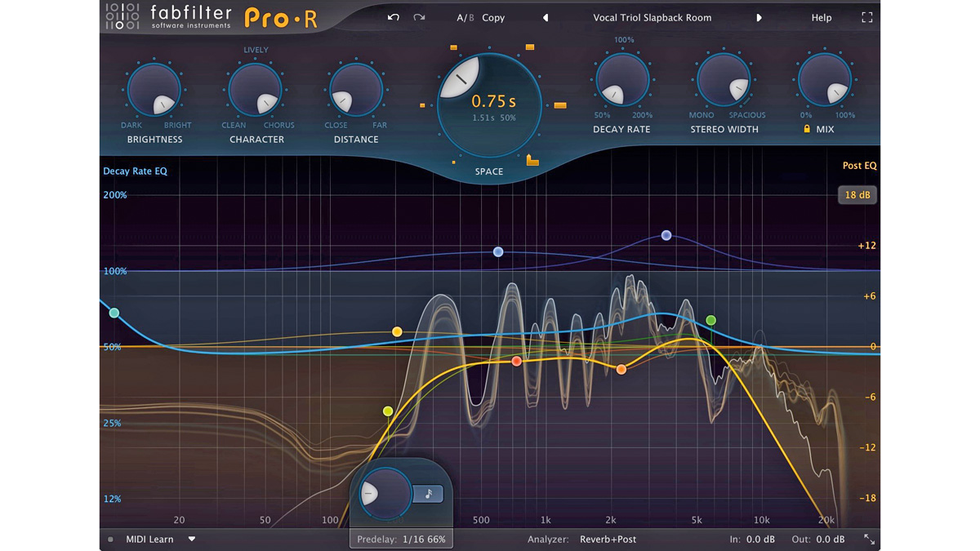Open the Vocal Triol Slapback Room preset menu
Viewport: 980px width, 551px height.
tap(652, 17)
